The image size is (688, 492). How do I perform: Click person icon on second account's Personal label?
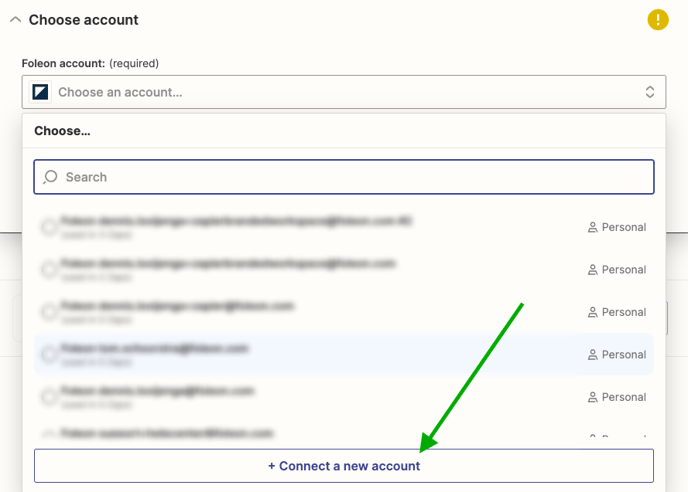[592, 270]
